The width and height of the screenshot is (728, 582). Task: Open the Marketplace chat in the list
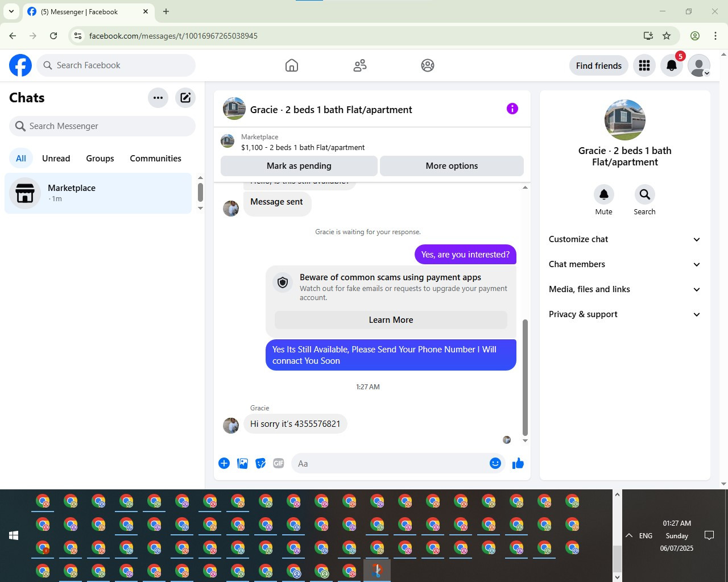tap(98, 193)
